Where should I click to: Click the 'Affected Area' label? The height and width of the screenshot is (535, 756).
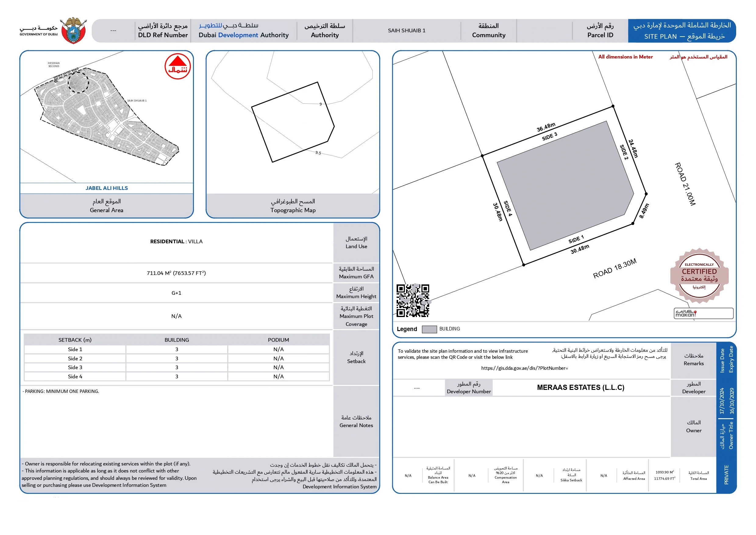pyautogui.click(x=633, y=479)
